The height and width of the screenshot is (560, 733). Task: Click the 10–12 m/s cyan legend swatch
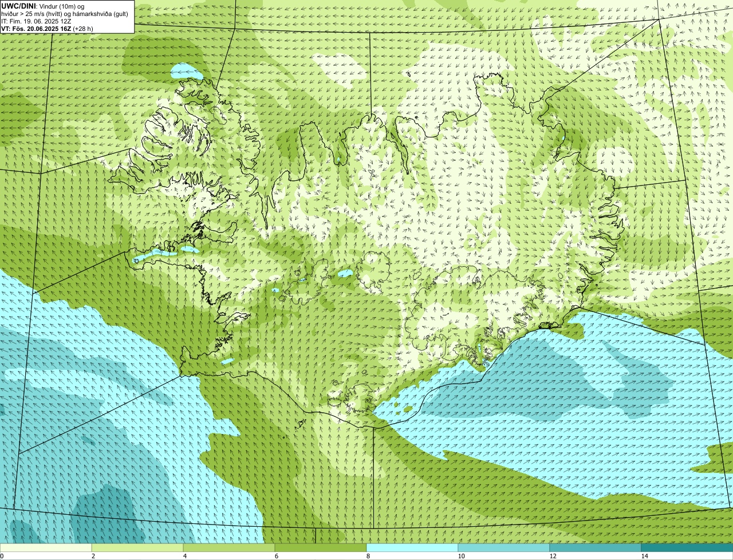tap(504, 547)
